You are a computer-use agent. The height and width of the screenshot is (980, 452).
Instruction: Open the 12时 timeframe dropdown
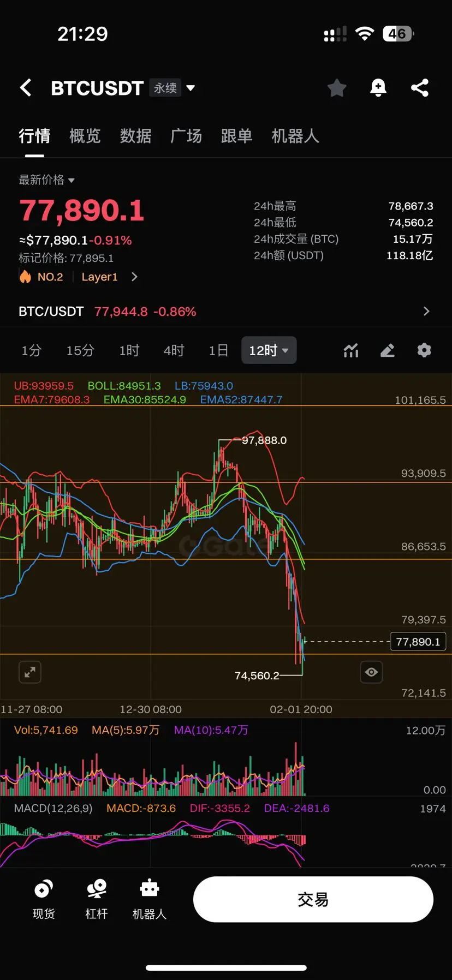269,350
